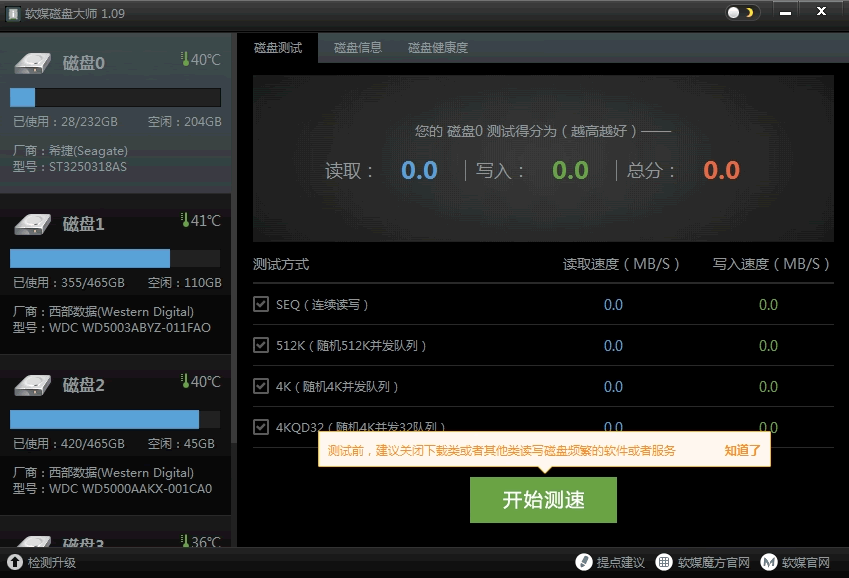Select the 磁盘0 hard drive icon
The width and height of the screenshot is (849, 578).
coord(32,63)
